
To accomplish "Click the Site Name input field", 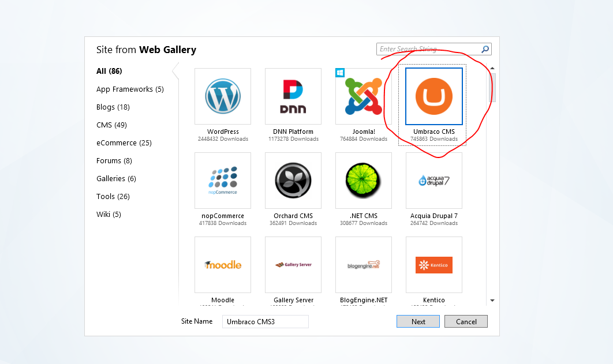I will click(x=266, y=321).
